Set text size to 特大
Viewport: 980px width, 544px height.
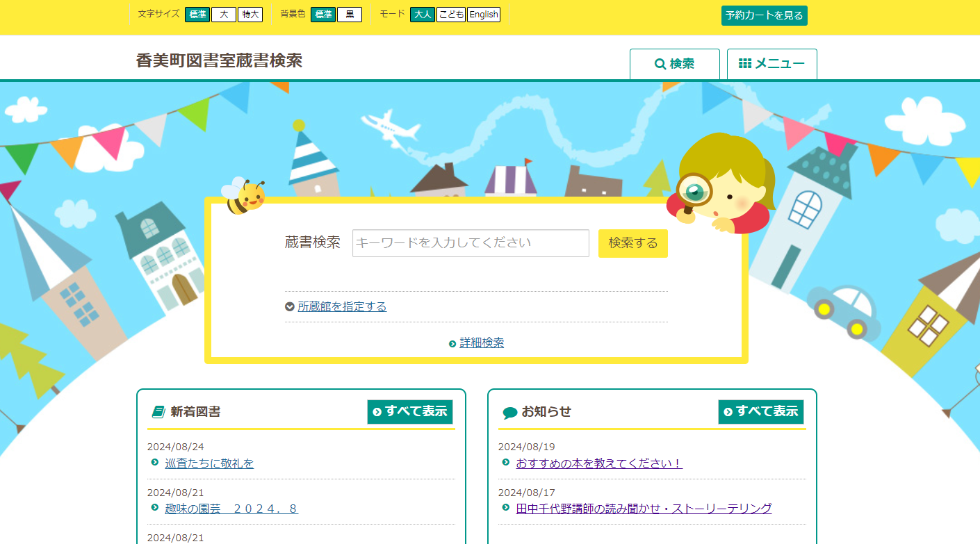[x=250, y=15]
